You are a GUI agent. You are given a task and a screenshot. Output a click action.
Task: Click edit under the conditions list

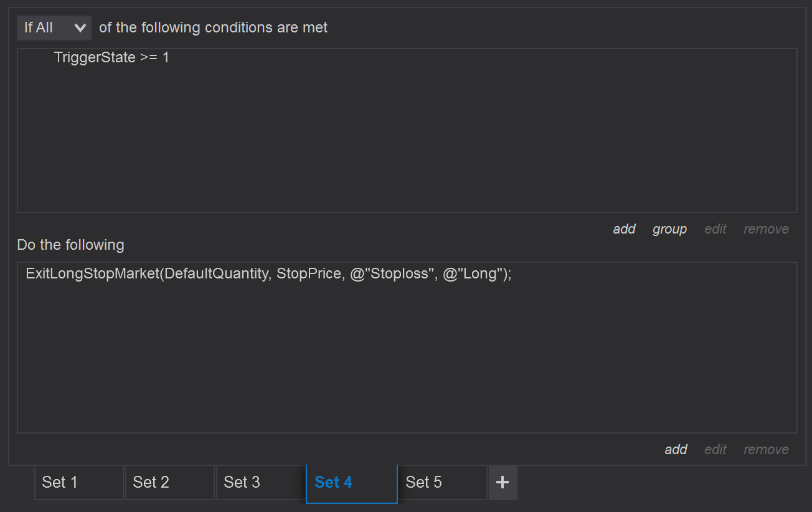click(715, 229)
